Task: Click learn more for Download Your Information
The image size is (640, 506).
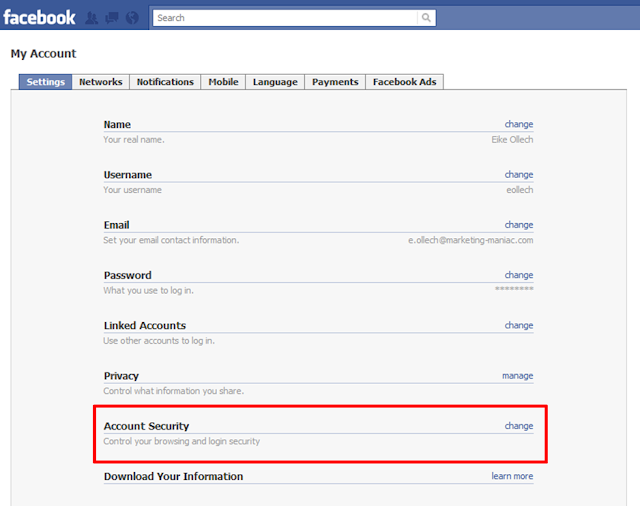Action: [512, 476]
